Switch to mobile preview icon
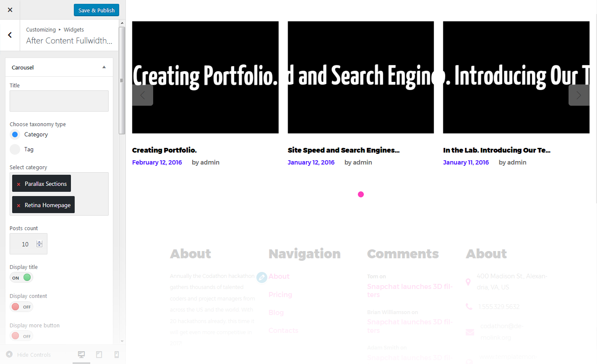 [116, 355]
